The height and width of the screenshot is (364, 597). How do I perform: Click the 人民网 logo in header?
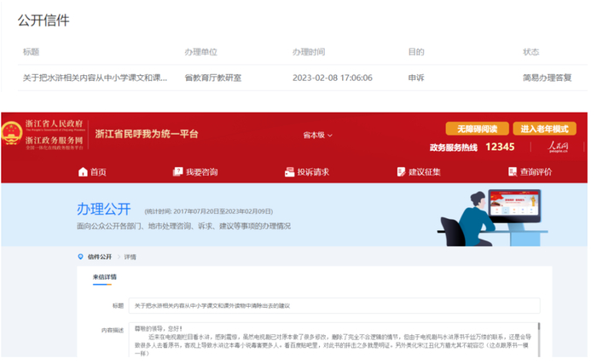(558, 147)
